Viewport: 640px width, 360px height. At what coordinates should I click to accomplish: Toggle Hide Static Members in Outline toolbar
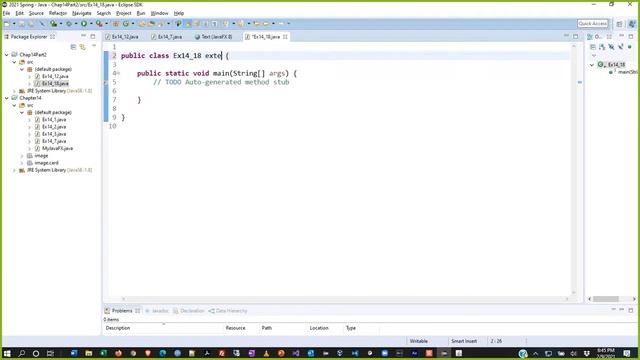(620, 47)
